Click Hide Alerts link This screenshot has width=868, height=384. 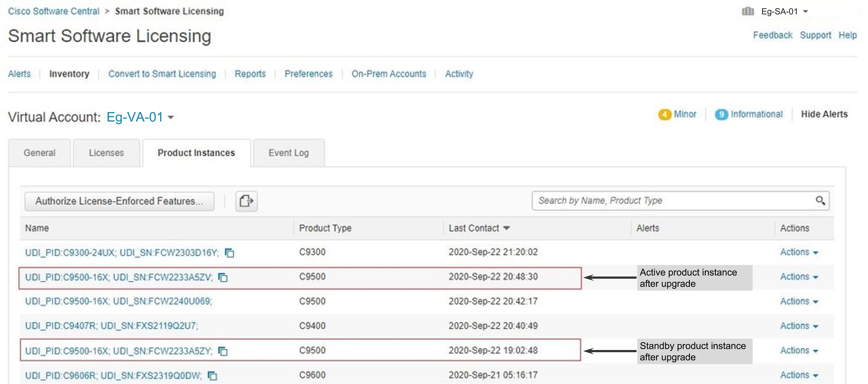824,114
